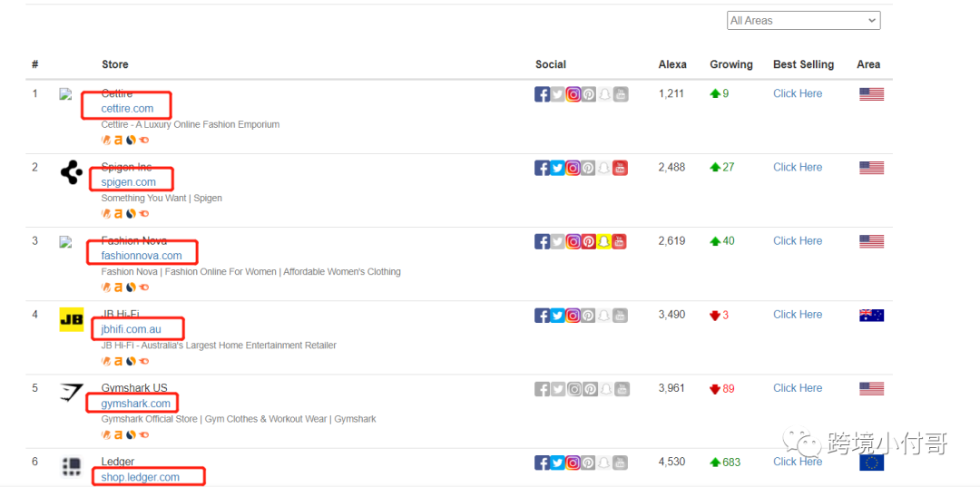The width and height of the screenshot is (980, 487).
Task: Click the yellow JB Hi-Fi logo
Action: [x=72, y=319]
